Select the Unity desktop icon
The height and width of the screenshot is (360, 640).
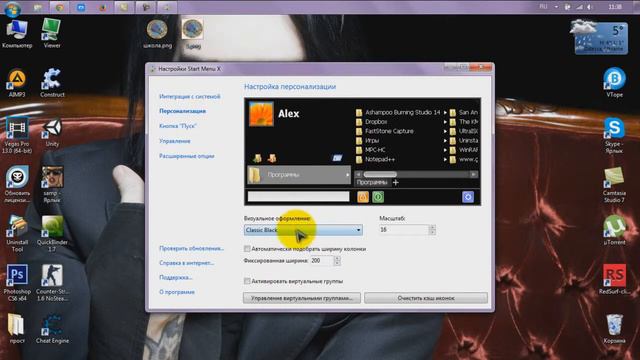tap(52, 132)
